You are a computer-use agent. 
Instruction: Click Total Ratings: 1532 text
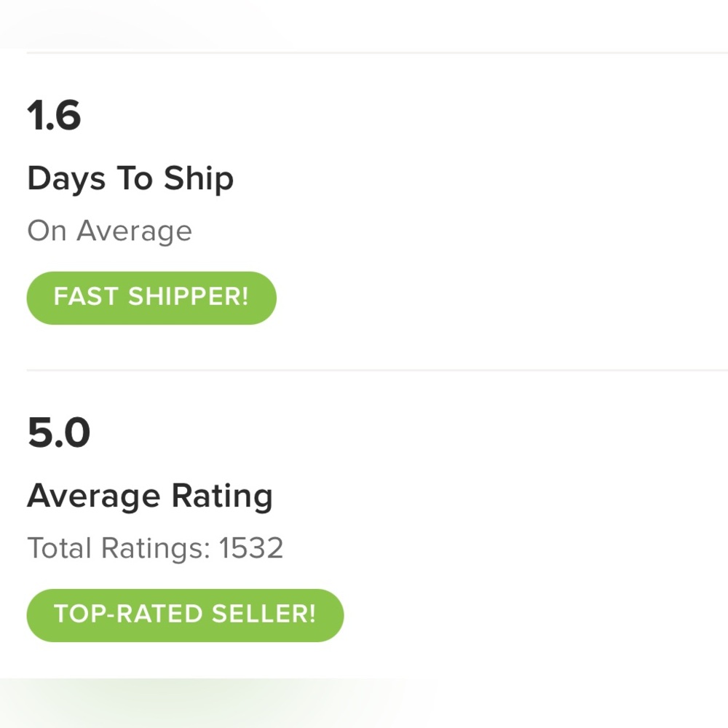155,548
